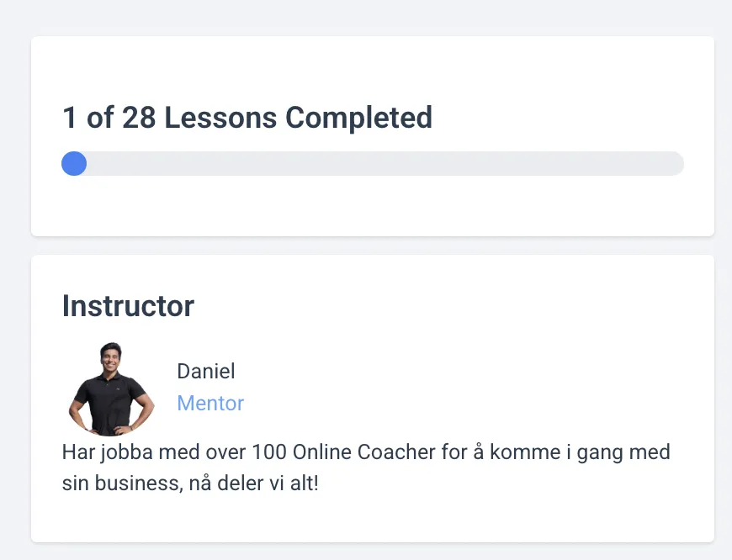Click the blue progress indicator dot
The height and width of the screenshot is (560, 732).
[74, 163]
